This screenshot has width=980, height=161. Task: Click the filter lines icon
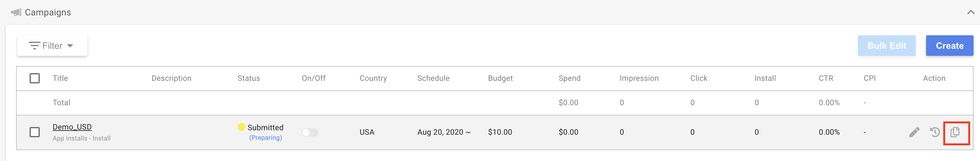point(35,46)
